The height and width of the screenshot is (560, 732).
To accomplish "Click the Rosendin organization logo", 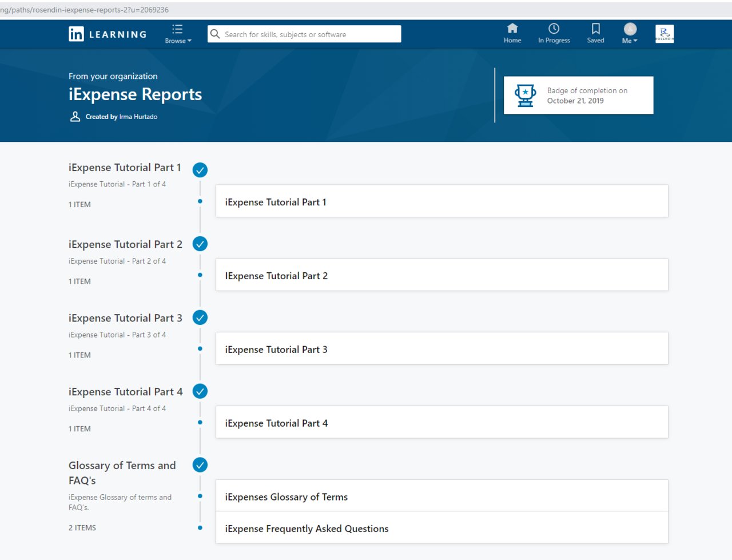I will pos(665,34).
